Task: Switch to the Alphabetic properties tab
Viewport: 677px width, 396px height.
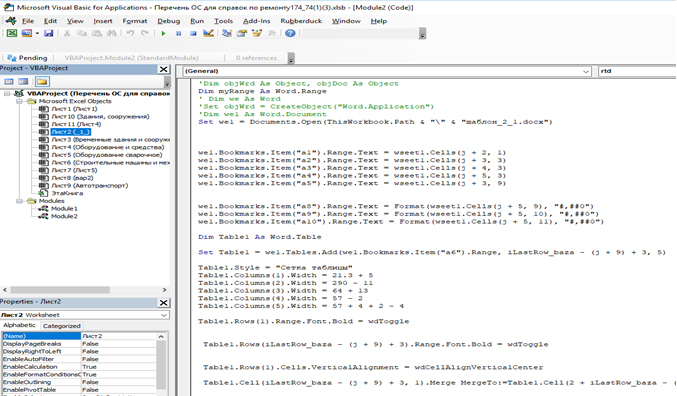Action: [x=19, y=325]
